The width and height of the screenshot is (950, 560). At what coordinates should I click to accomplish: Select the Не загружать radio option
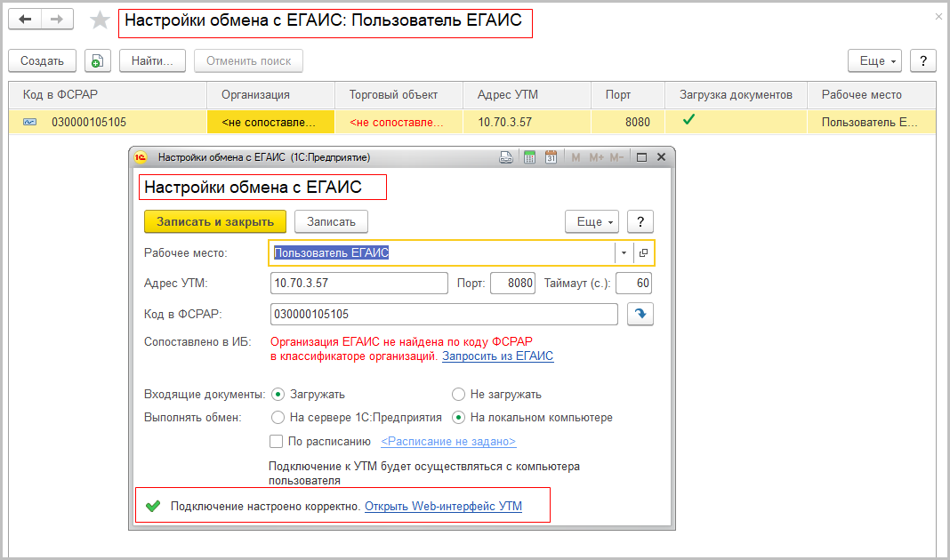click(459, 394)
